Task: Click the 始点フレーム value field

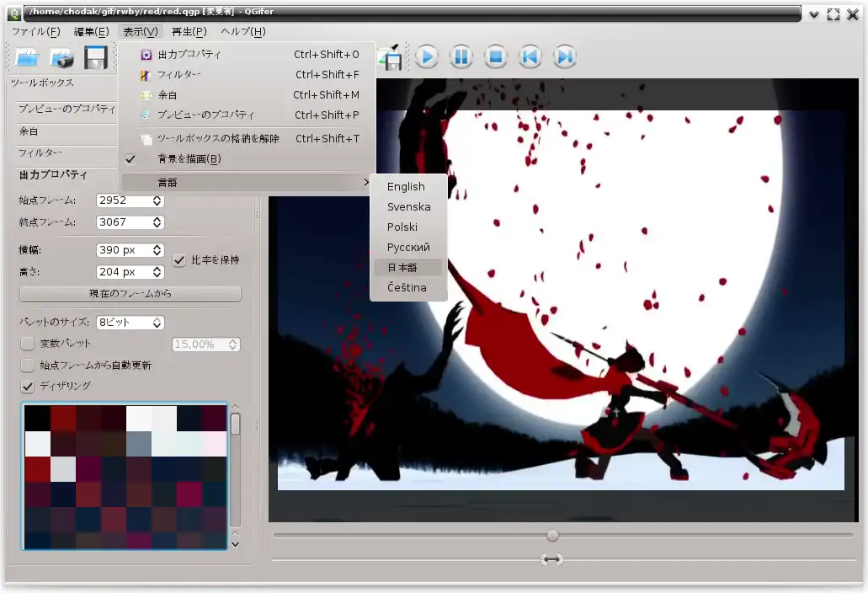Action: [123, 200]
